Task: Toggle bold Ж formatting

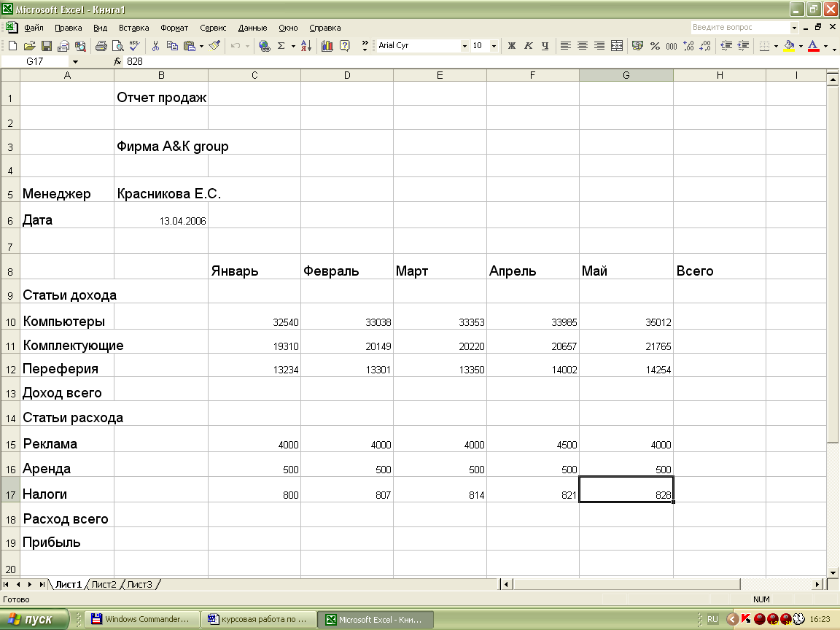Action: (x=512, y=46)
